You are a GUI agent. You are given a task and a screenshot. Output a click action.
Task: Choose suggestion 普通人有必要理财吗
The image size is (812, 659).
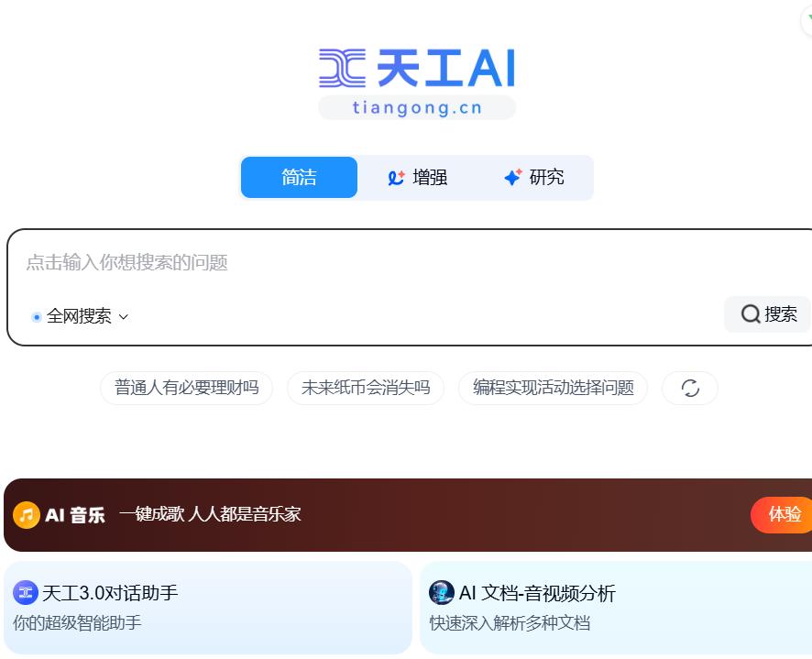[186, 388]
